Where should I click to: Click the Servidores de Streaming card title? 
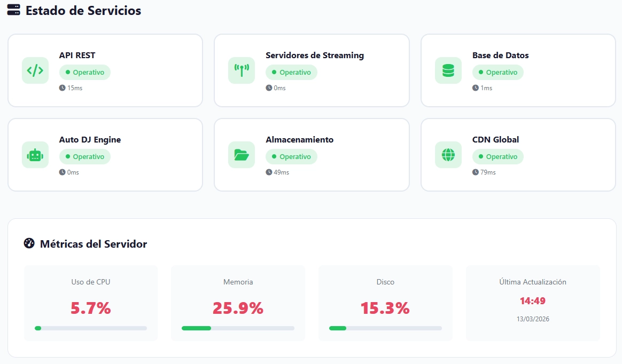[314, 56]
